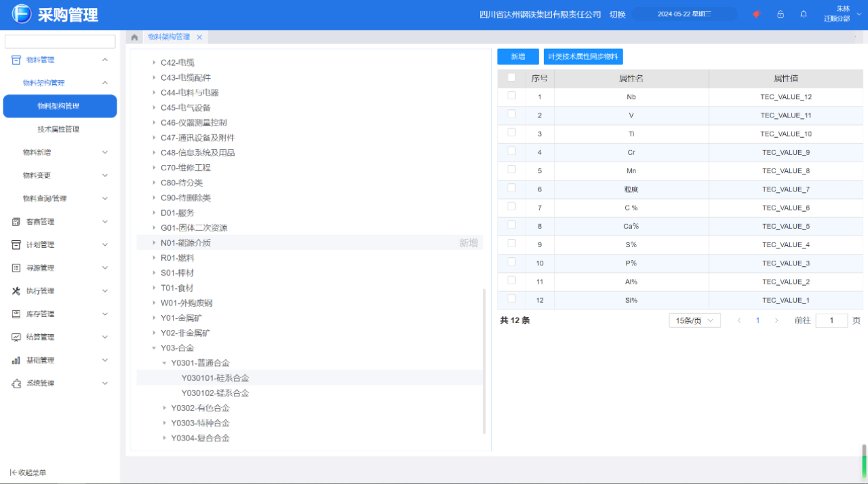Collapse the Y03-合金 tree node
Viewport: 868px width, 484px height.
(x=155, y=348)
